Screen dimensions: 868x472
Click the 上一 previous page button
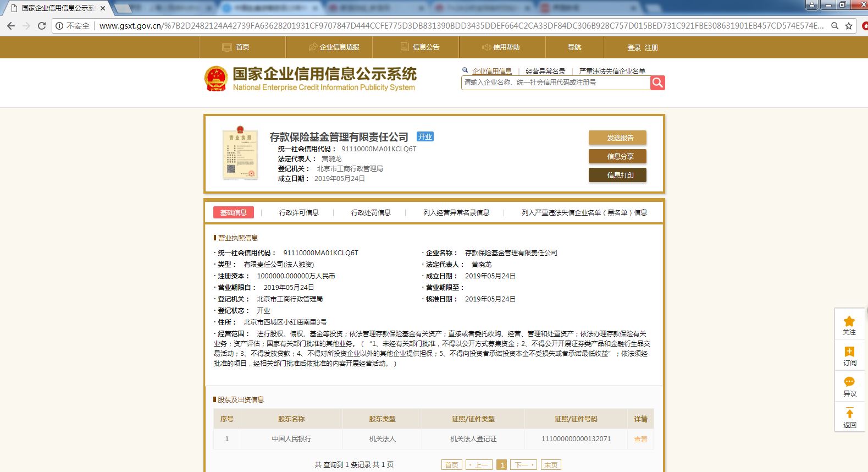(479, 465)
